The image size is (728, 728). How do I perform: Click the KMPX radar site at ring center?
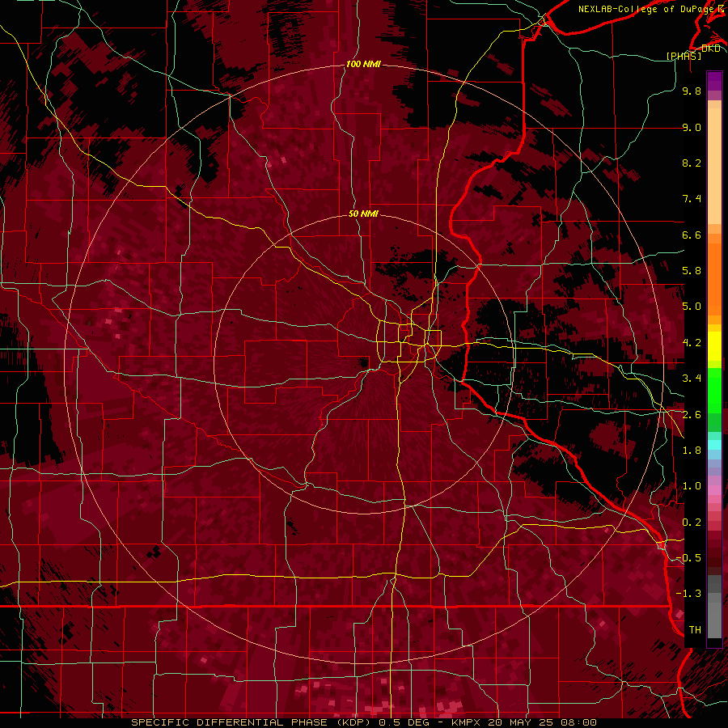[x=363, y=362]
